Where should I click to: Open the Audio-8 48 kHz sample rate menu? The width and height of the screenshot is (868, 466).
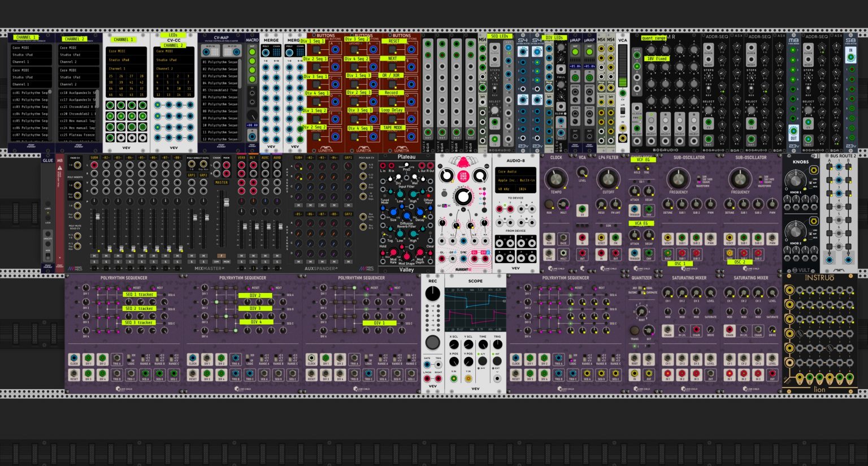(505, 188)
